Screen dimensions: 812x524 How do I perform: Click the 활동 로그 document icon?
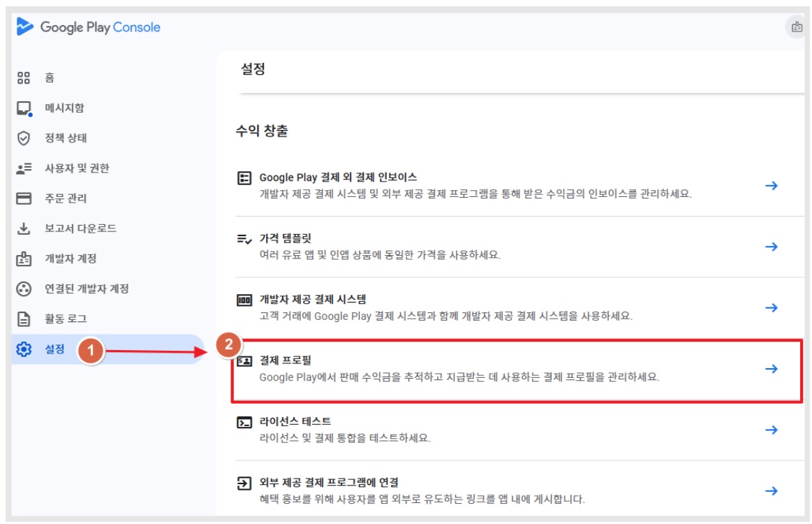[24, 319]
